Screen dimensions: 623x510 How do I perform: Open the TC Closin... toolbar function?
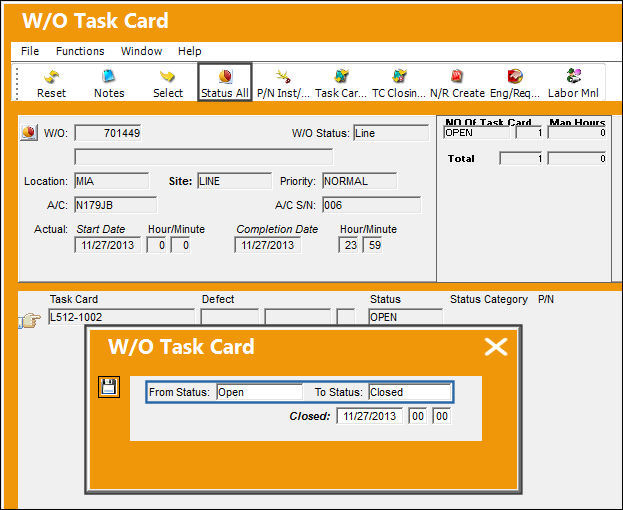tap(399, 83)
